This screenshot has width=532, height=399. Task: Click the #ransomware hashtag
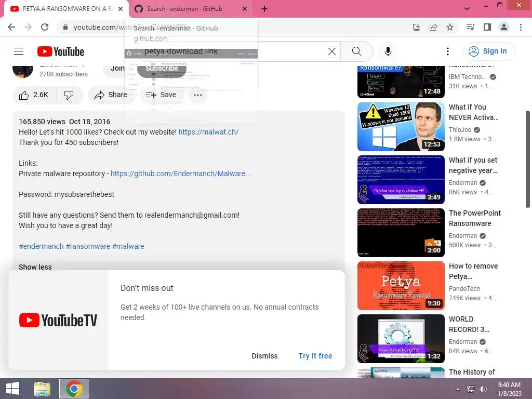click(88, 246)
